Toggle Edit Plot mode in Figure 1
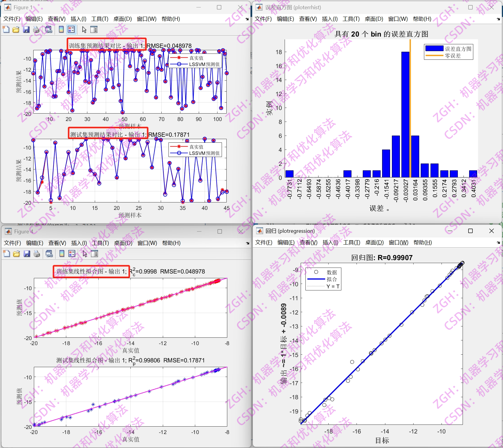Image resolution: width=503 pixels, height=448 pixels. (x=84, y=29)
